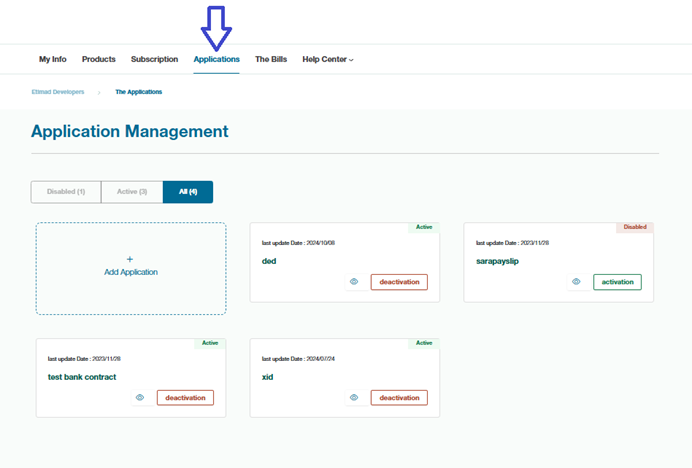Open The Bills tab
692x468 pixels.
(x=271, y=60)
